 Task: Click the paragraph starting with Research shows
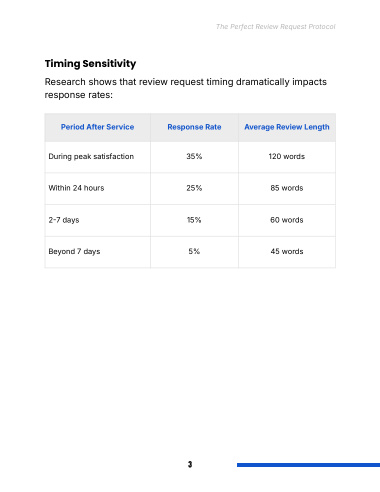(x=186, y=88)
